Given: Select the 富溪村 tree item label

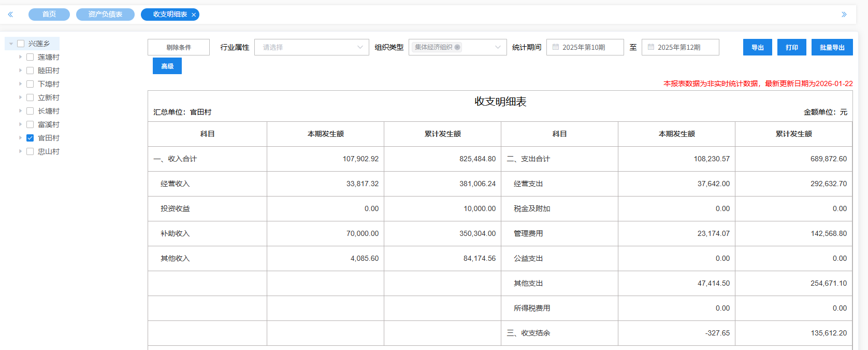Looking at the screenshot, I should [x=49, y=124].
